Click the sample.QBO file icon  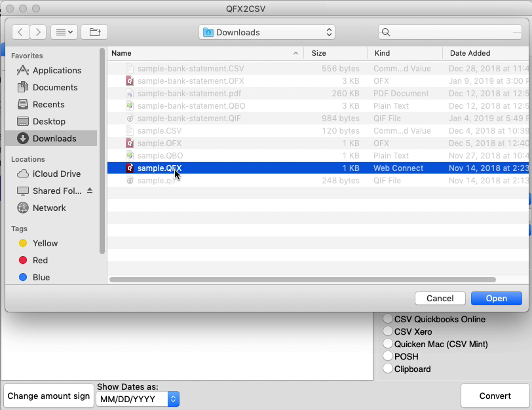pyautogui.click(x=130, y=156)
